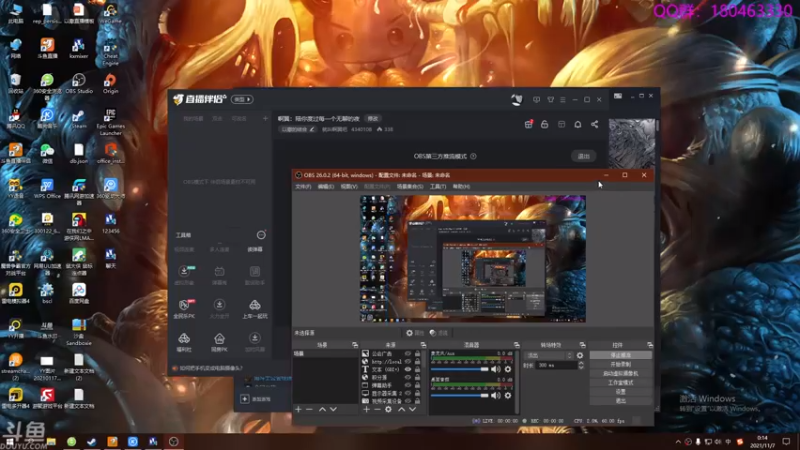Switch to 读弹幕 tab in 工具箱

pos(255,249)
